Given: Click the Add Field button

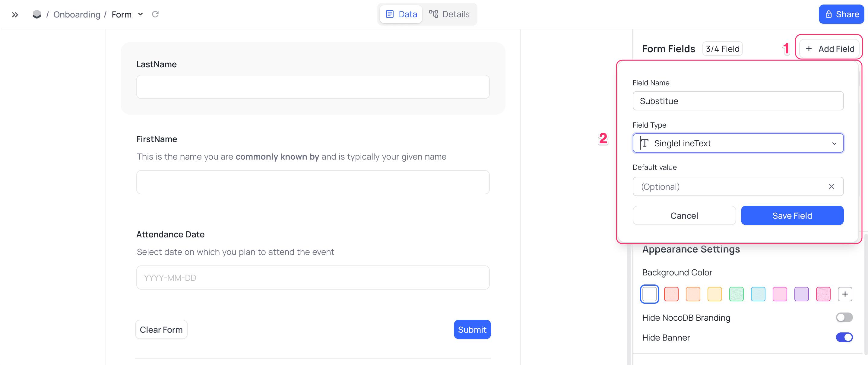Looking at the screenshot, I should coord(830,49).
